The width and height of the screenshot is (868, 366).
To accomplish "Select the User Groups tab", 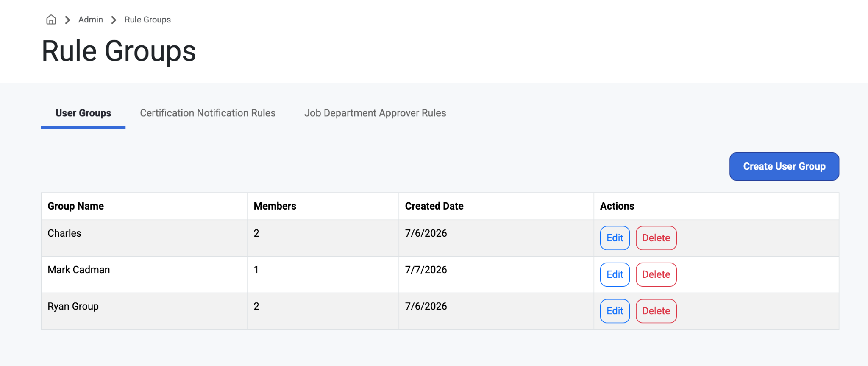I will click(83, 113).
